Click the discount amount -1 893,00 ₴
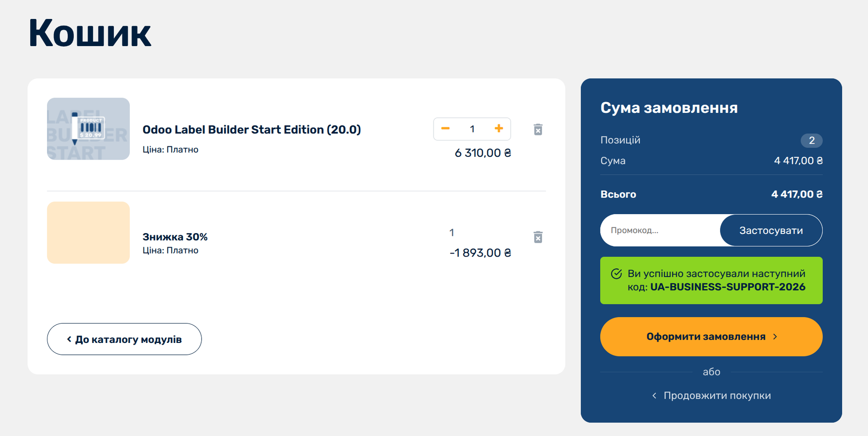Screen dimensions: 868x436 pyautogui.click(x=480, y=253)
